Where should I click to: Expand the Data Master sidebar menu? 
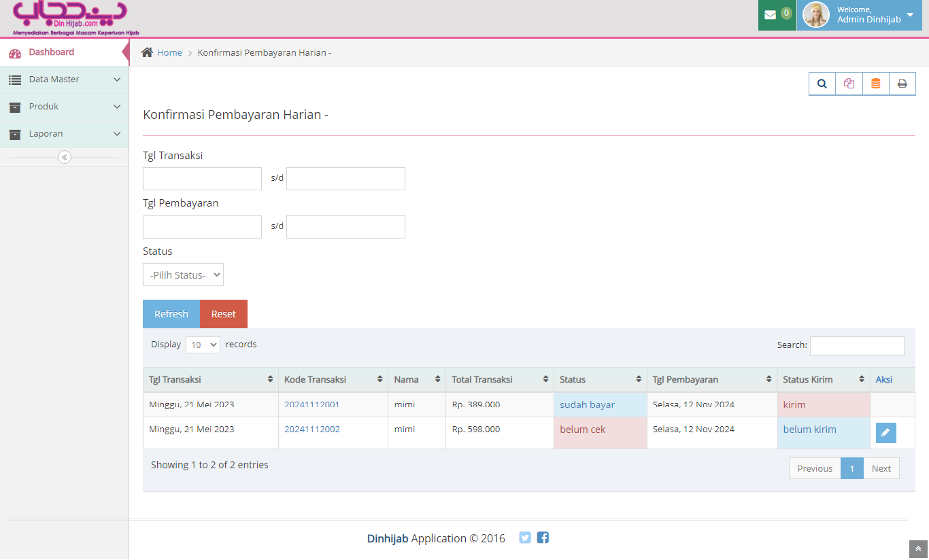click(x=64, y=80)
